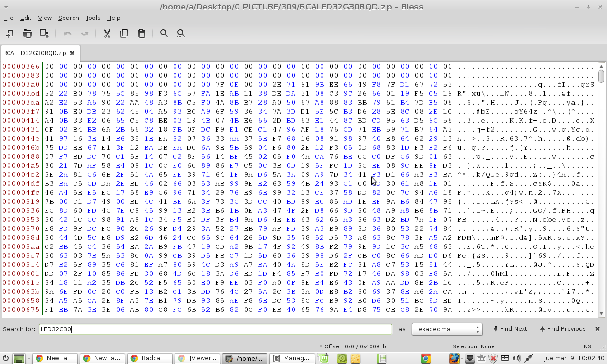Open the Tools menu

[x=92, y=18]
